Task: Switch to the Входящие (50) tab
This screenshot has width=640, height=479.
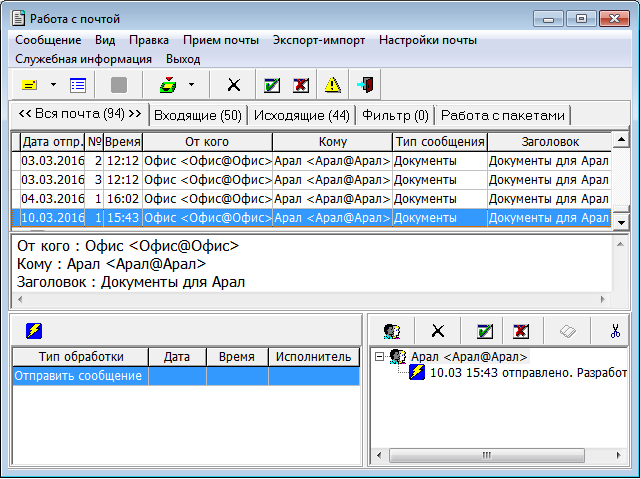Action: (197, 115)
